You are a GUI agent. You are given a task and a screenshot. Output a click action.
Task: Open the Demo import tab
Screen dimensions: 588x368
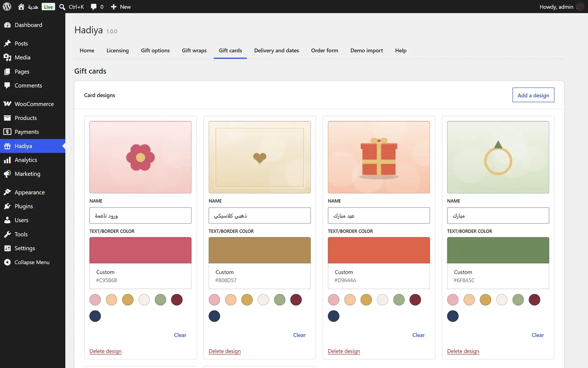click(x=367, y=50)
